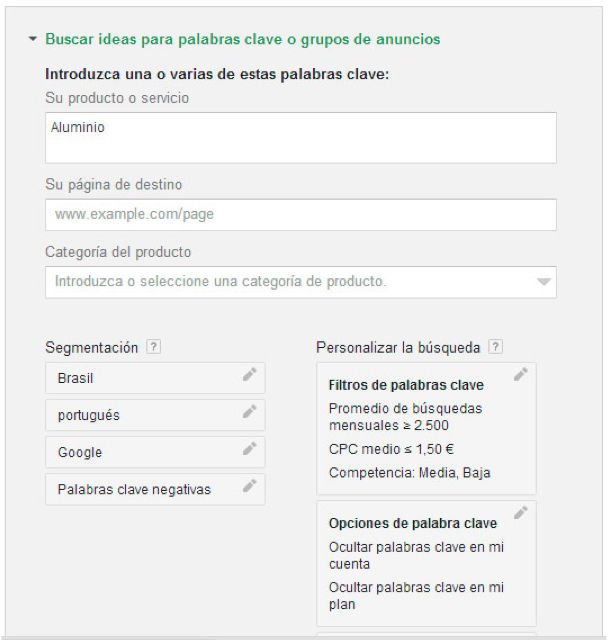Click pencil icon in Filtros de palabras clave
Screen dimensions: 609x640
point(520,375)
